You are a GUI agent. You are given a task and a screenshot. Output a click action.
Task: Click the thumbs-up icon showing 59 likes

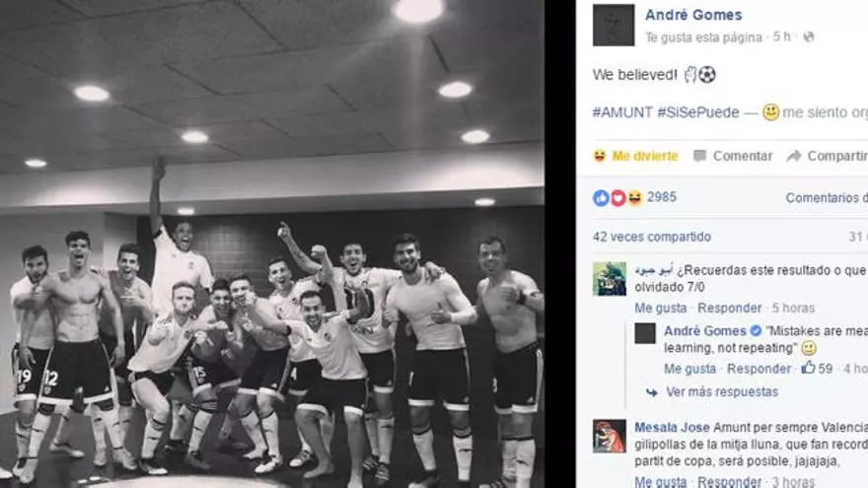click(x=808, y=368)
